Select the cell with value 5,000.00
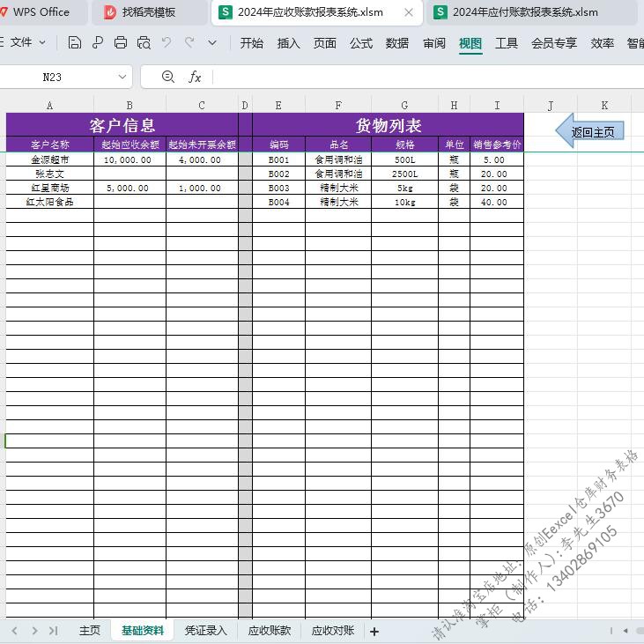 coord(130,188)
